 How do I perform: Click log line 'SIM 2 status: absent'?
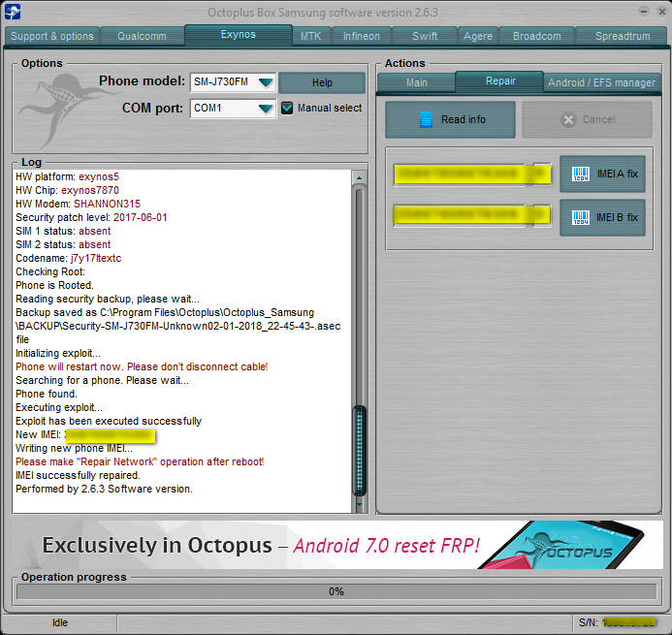63,244
